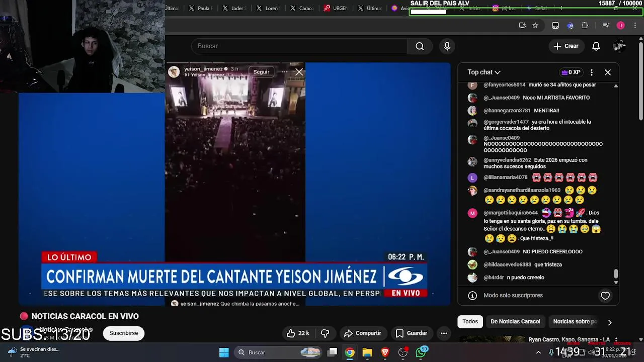The image size is (644, 362).
Task: Close the Instagram story overlay in video
Action: coord(299,72)
